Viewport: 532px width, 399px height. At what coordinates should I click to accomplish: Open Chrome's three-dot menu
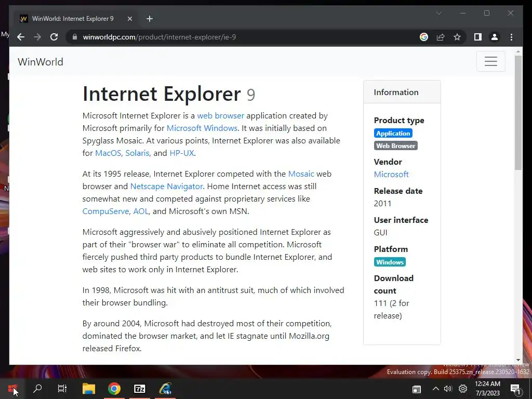[511, 37]
